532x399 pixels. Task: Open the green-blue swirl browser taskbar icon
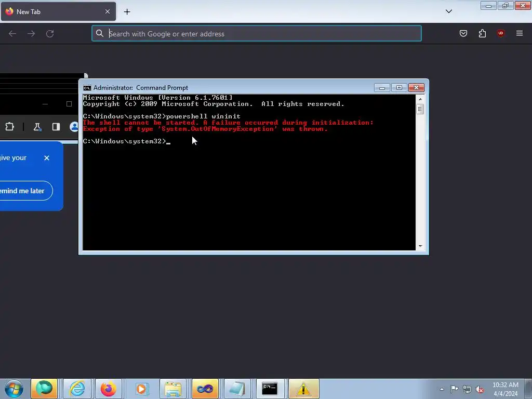point(44,389)
